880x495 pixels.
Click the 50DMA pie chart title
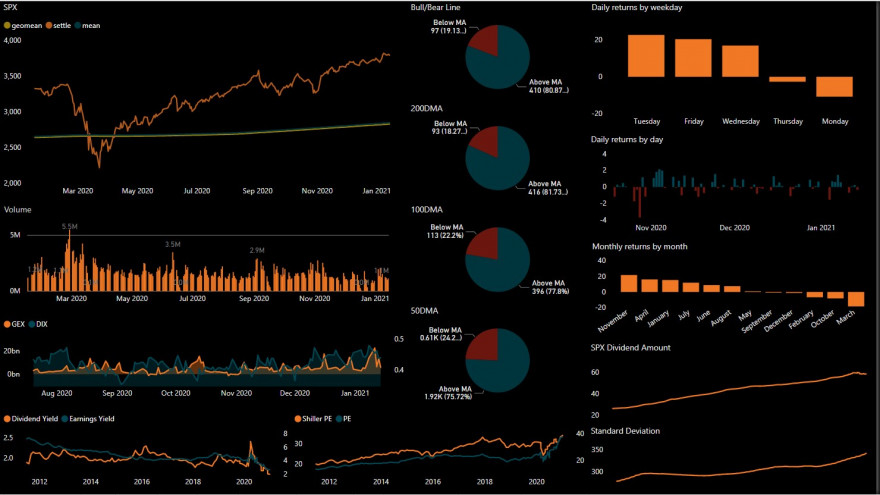[424, 310]
